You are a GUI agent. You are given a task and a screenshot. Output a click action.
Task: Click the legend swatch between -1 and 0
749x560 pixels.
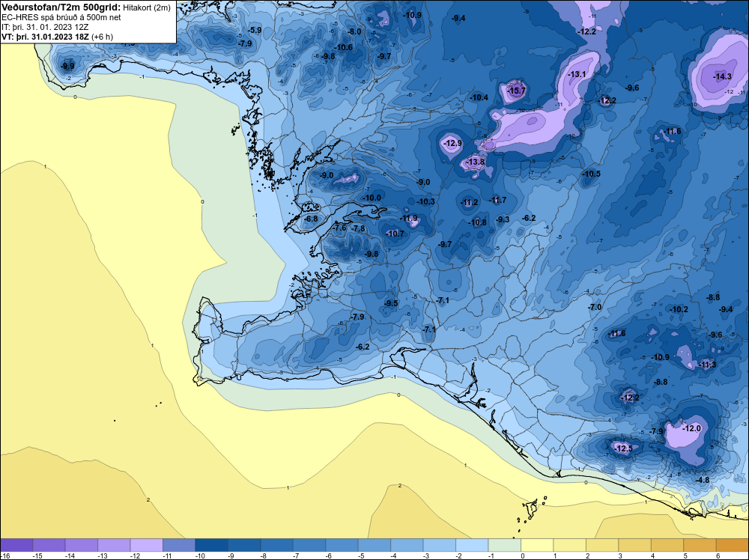coord(504,545)
